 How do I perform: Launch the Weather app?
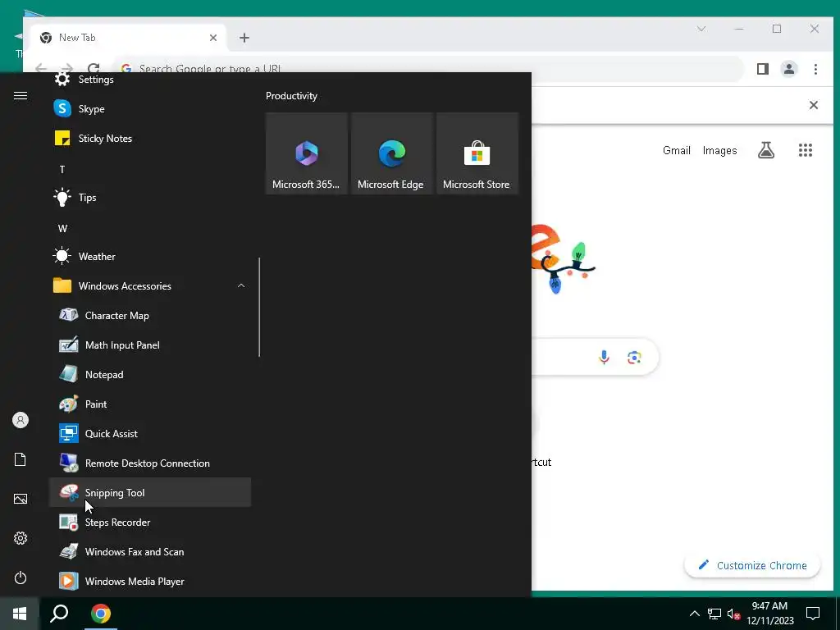pos(150,256)
